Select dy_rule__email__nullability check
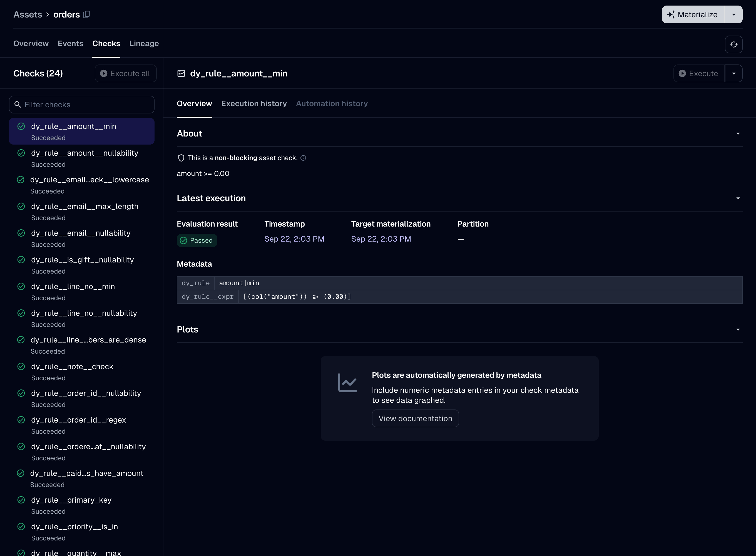Image resolution: width=756 pixels, height=556 pixels. coord(82,238)
